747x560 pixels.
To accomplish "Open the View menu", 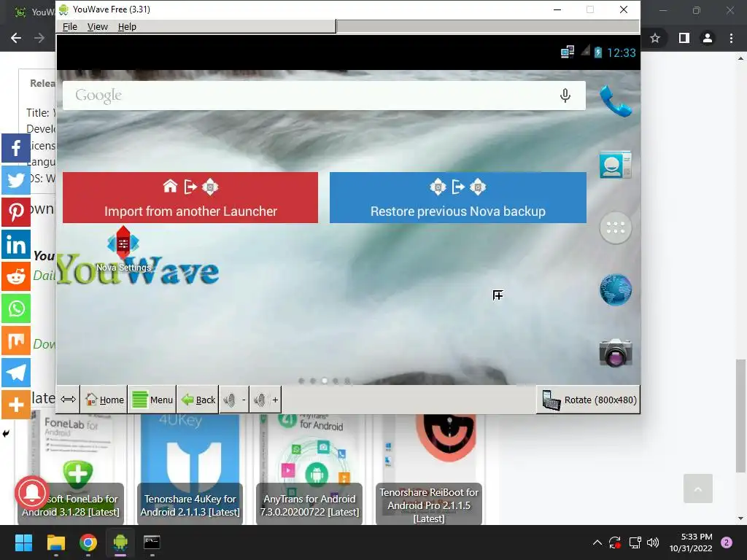I will (97, 27).
